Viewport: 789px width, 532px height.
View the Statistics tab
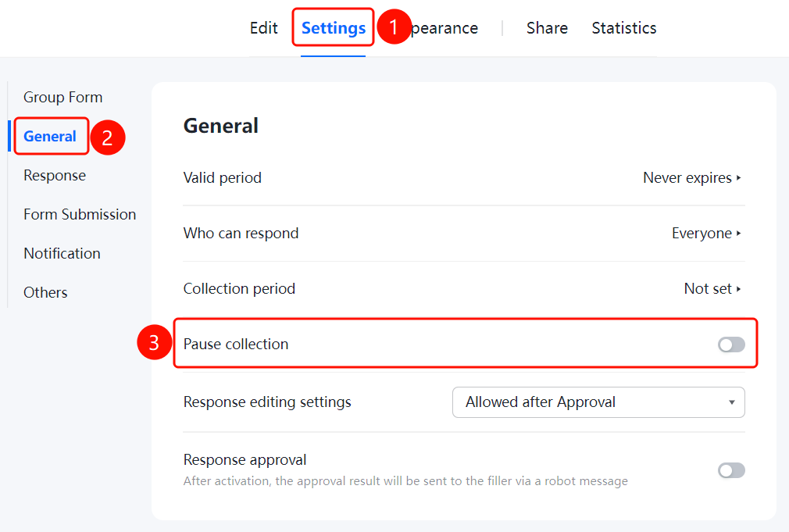tap(624, 27)
